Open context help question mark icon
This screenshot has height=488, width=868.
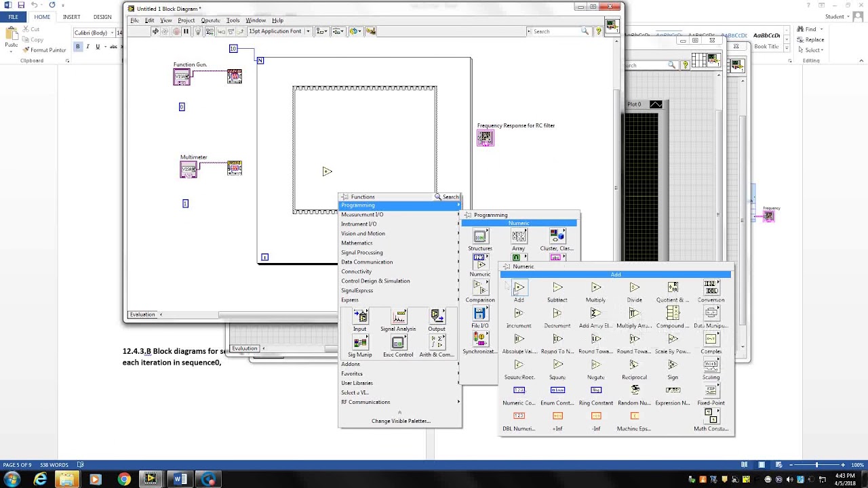(598, 31)
